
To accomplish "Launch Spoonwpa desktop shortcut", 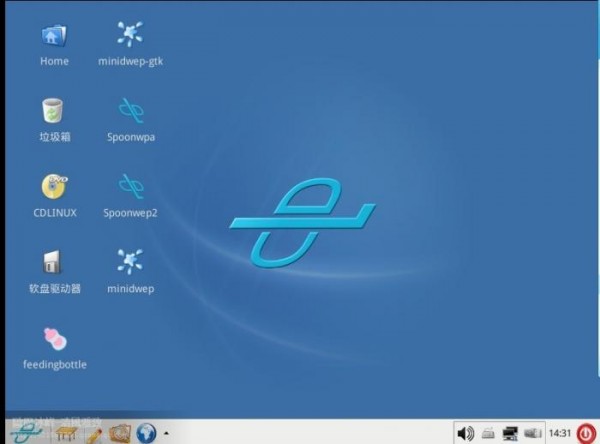I will tap(131, 111).
